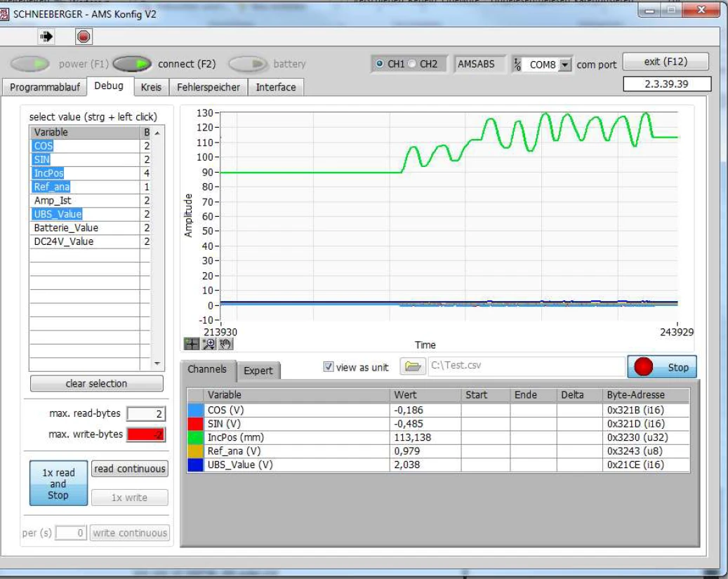
Task: Open the baud rate fraction selector
Action: (x=517, y=64)
